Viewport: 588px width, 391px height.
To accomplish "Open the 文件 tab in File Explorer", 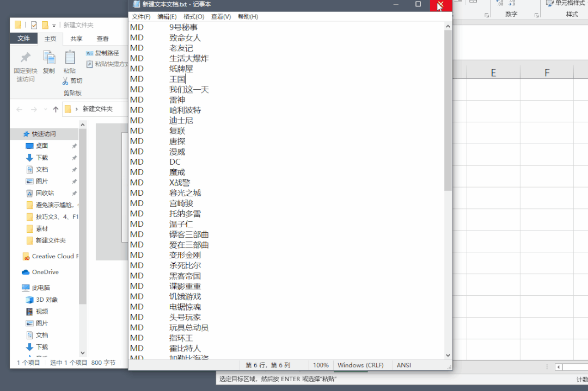I will 23,39.
